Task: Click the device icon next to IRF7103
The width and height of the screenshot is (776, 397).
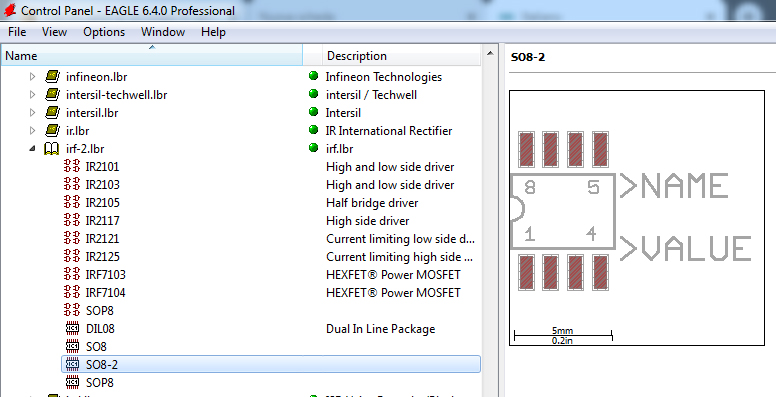Action: click(72, 274)
